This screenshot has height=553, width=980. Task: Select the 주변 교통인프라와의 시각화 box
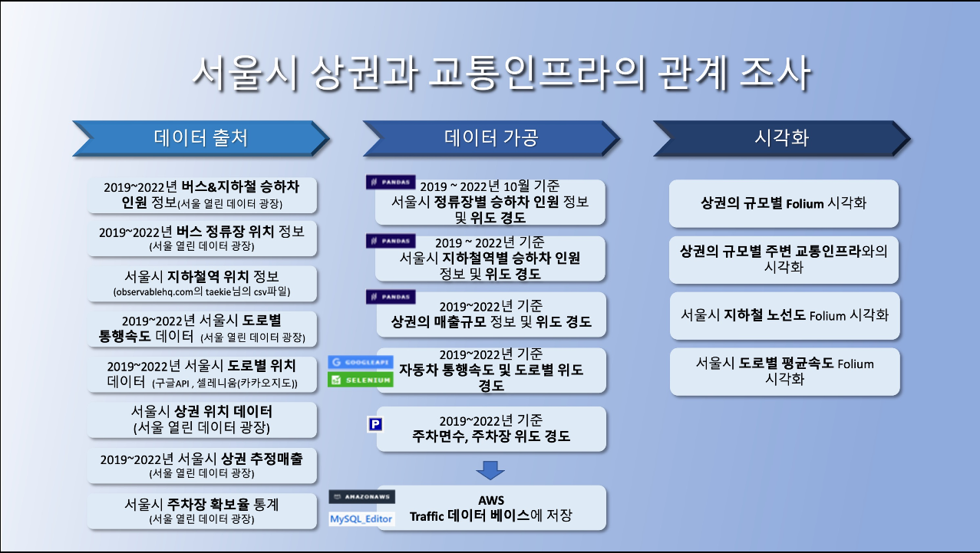click(x=784, y=259)
